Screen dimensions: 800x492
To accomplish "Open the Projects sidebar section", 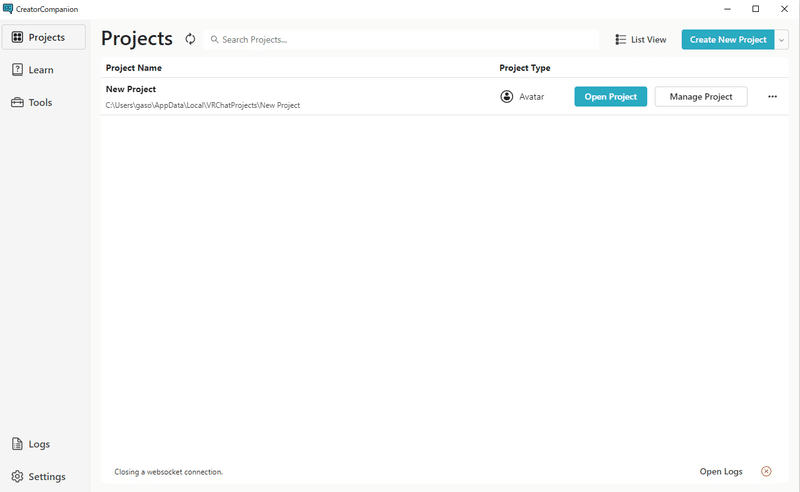I will (x=44, y=37).
